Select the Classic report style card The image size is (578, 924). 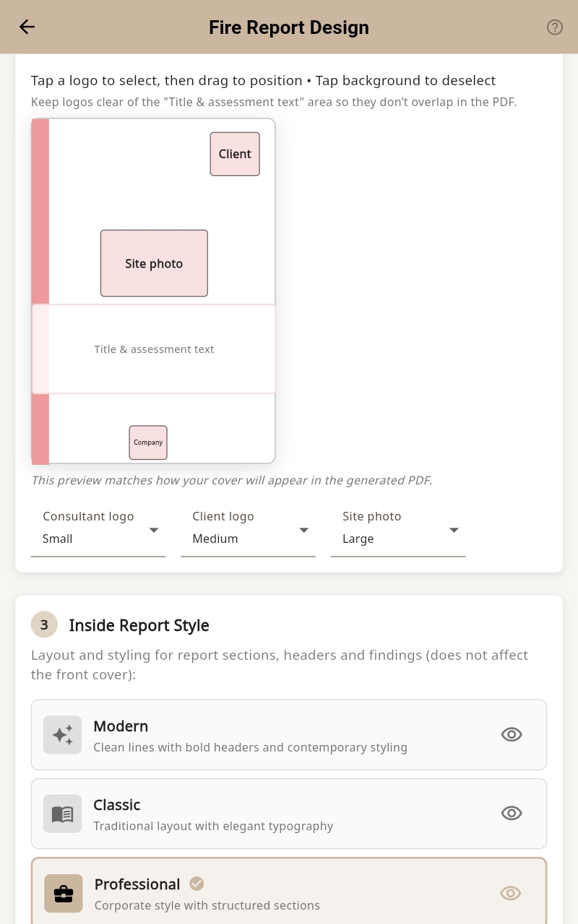(x=289, y=814)
